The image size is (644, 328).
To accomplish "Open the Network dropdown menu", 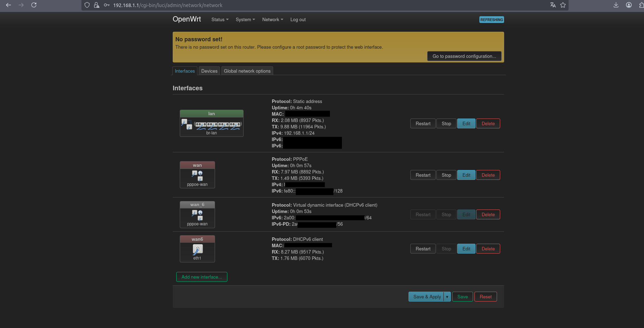I will (272, 20).
